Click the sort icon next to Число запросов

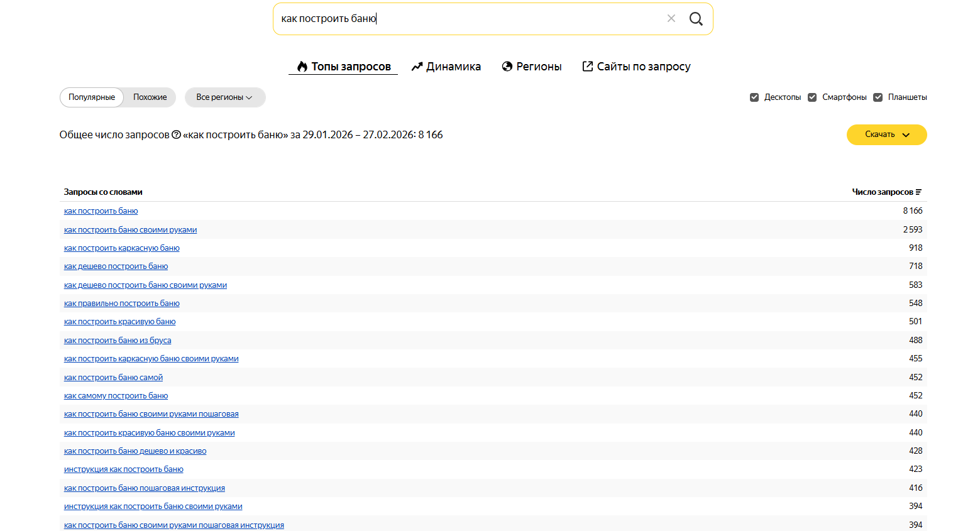coord(918,192)
